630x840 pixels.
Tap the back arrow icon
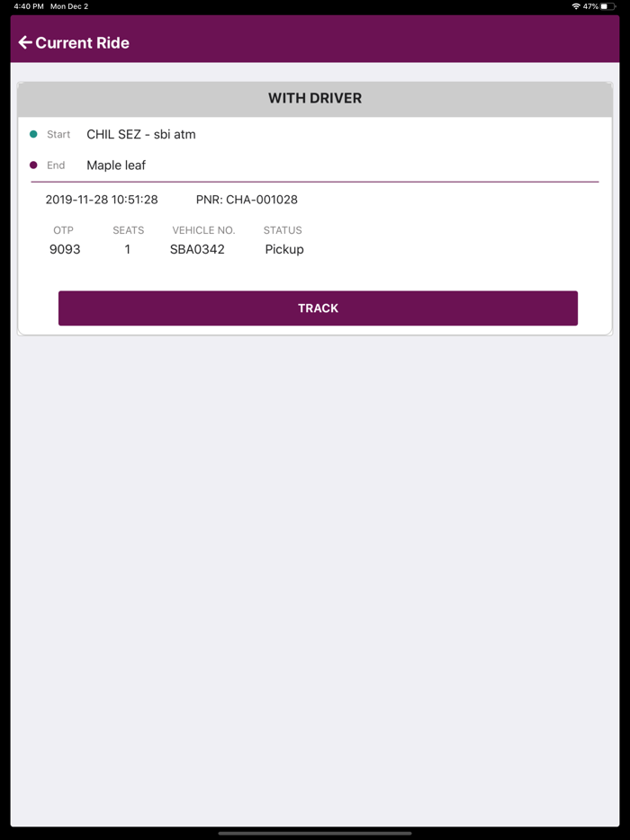(25, 42)
